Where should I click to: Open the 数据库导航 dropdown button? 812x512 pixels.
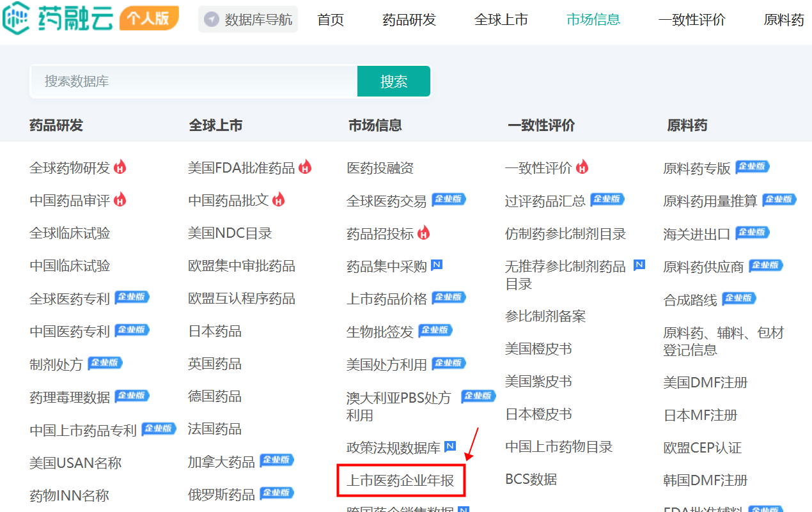coord(248,20)
